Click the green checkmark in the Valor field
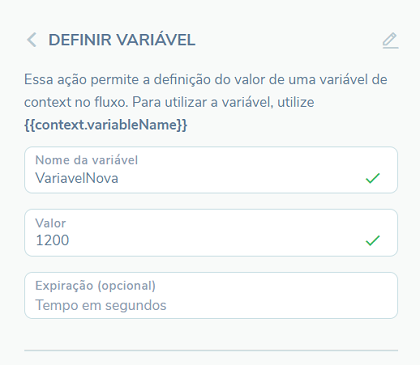The width and height of the screenshot is (420, 365). (373, 240)
